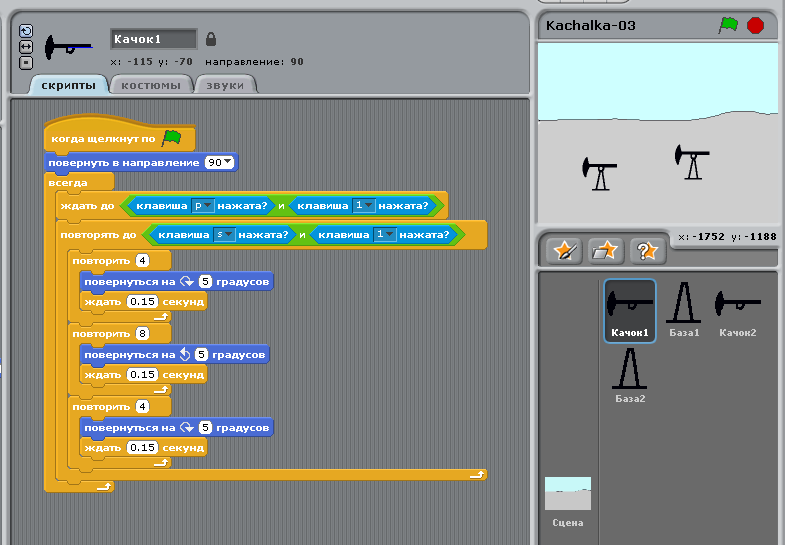Select sprite Качок1 in sprite list
This screenshot has width=785, height=545.
click(x=630, y=310)
